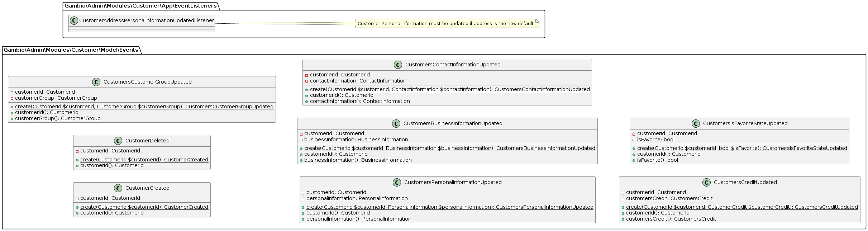
Task: Click the CustomersIsFavoriteStateUpdated class icon
Action: coord(696,124)
